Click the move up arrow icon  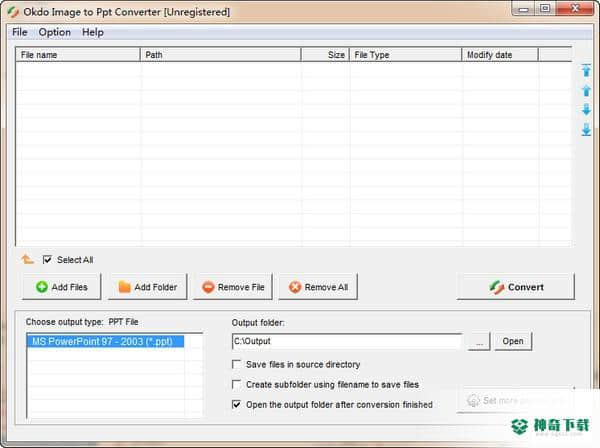click(x=586, y=91)
